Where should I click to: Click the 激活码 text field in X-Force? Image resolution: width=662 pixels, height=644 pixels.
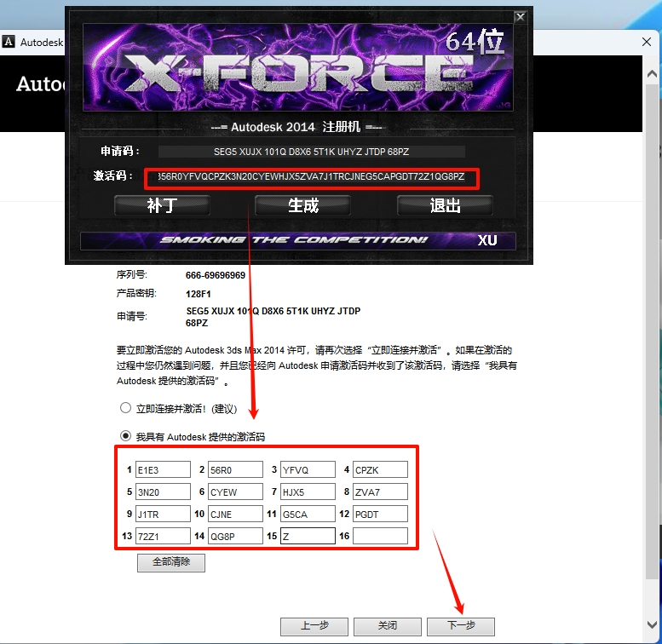coord(312,177)
